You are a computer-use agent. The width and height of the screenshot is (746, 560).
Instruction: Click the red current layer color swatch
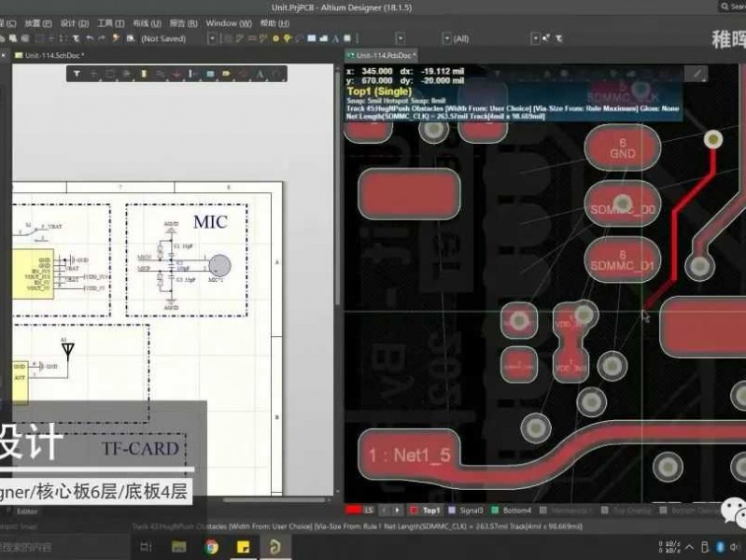coord(353,510)
